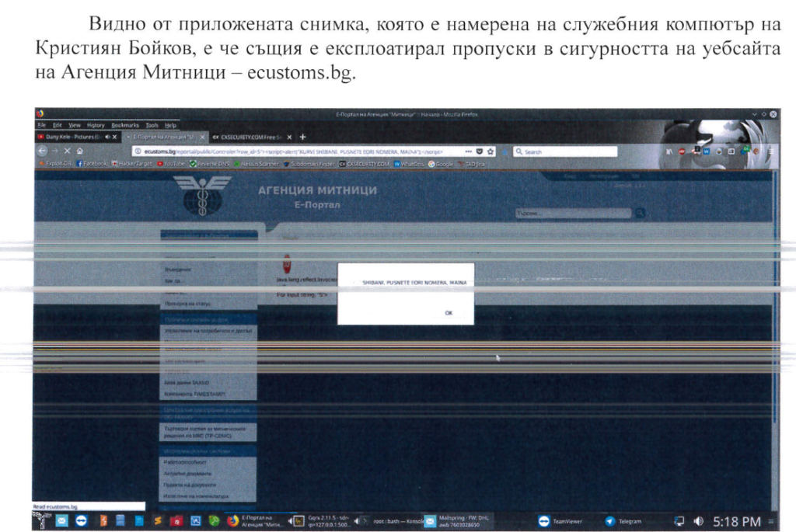Open the Google bookmark
The height and width of the screenshot is (532, 796).
441,164
